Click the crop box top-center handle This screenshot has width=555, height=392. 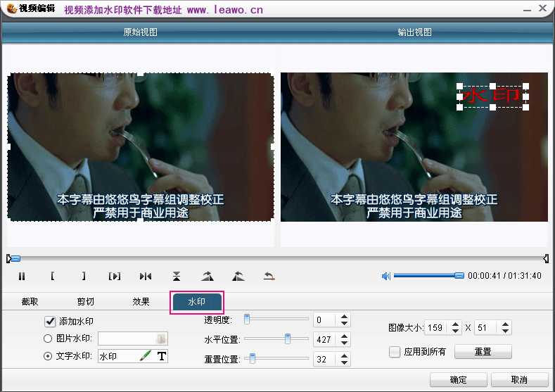click(x=141, y=73)
